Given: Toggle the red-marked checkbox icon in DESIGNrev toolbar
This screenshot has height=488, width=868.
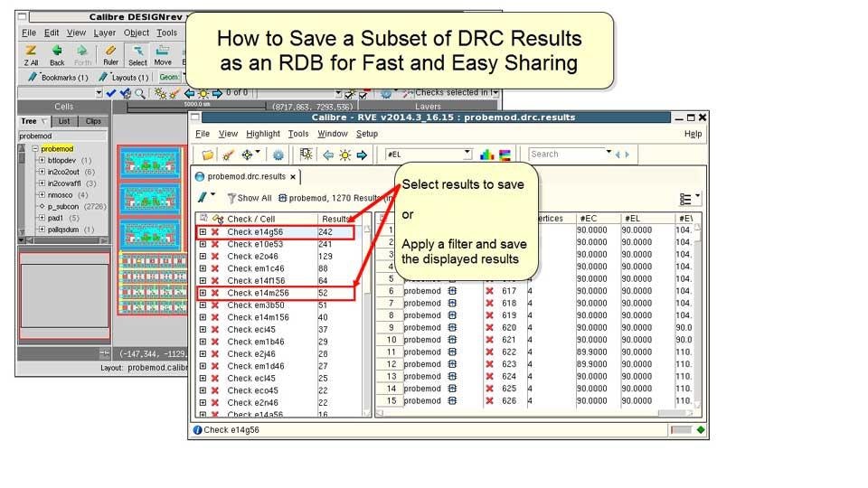Looking at the screenshot, I should (363, 95).
